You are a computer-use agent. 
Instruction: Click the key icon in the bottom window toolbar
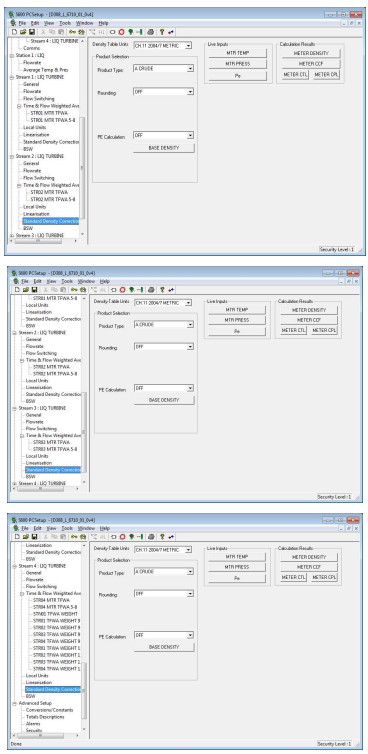[x=74, y=536]
